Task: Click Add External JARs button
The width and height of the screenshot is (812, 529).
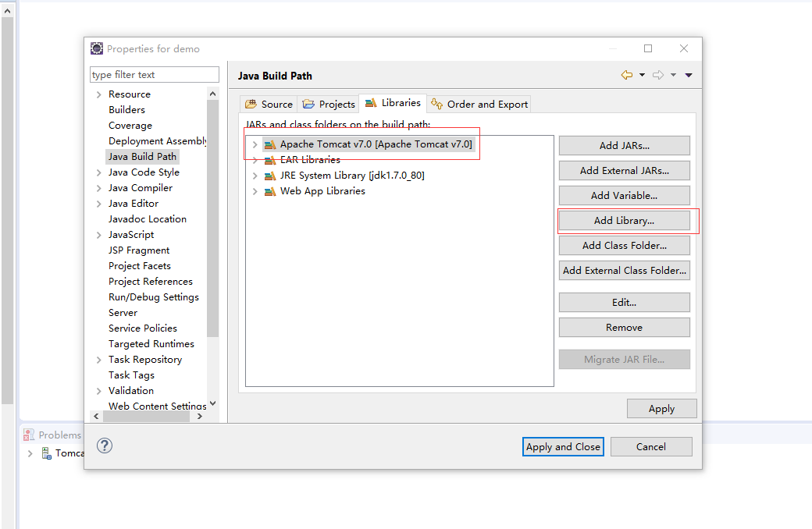Action: 625,170
